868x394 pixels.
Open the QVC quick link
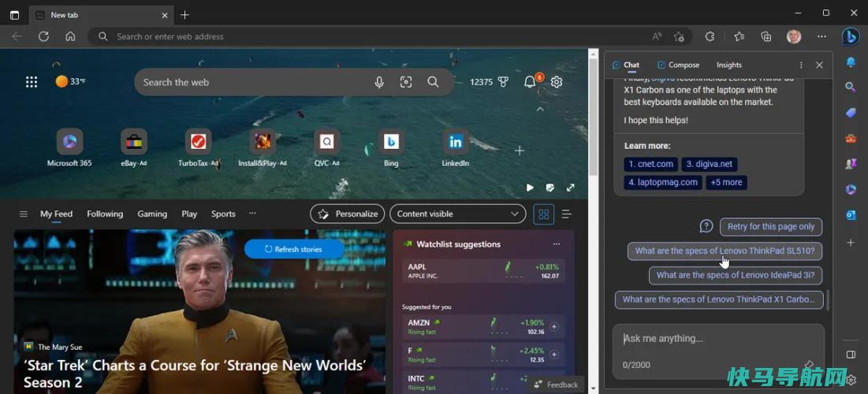click(x=326, y=148)
